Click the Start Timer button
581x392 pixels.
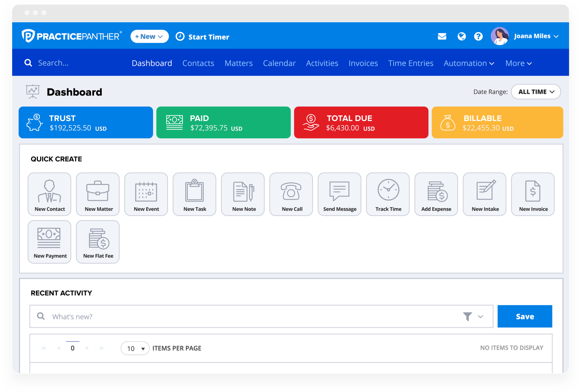click(202, 36)
